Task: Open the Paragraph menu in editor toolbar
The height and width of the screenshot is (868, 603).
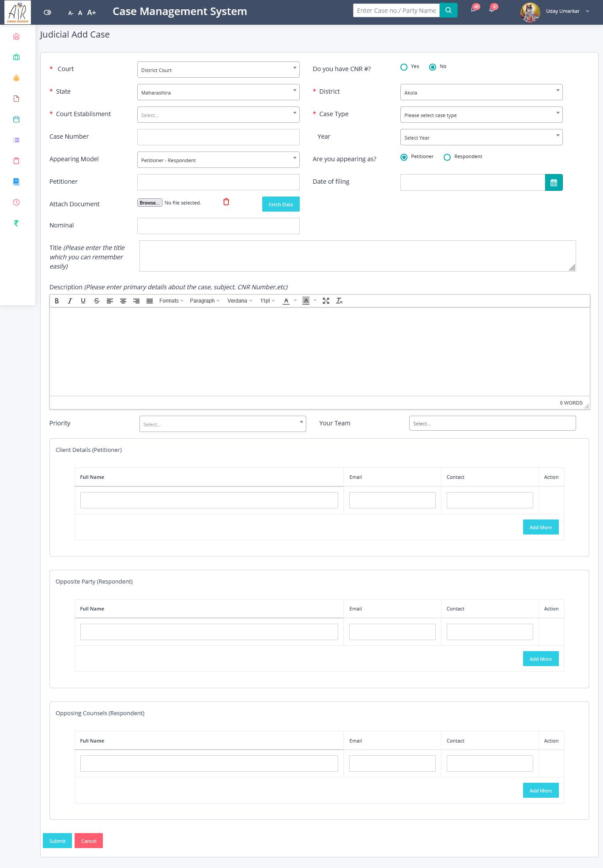Action: coord(204,301)
